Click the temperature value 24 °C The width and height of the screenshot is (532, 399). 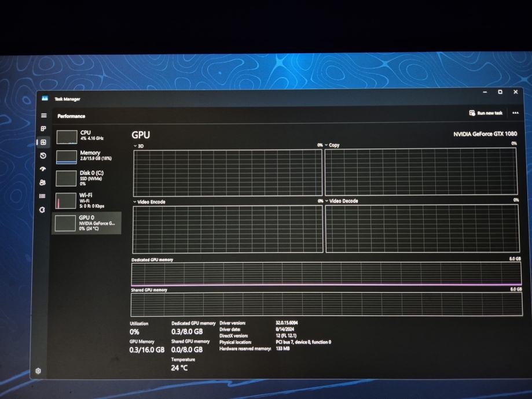coord(179,368)
